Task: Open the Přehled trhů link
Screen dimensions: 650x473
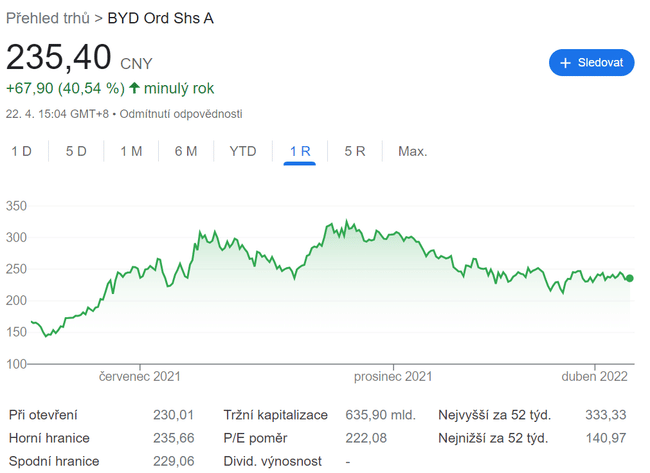Action: pos(47,18)
